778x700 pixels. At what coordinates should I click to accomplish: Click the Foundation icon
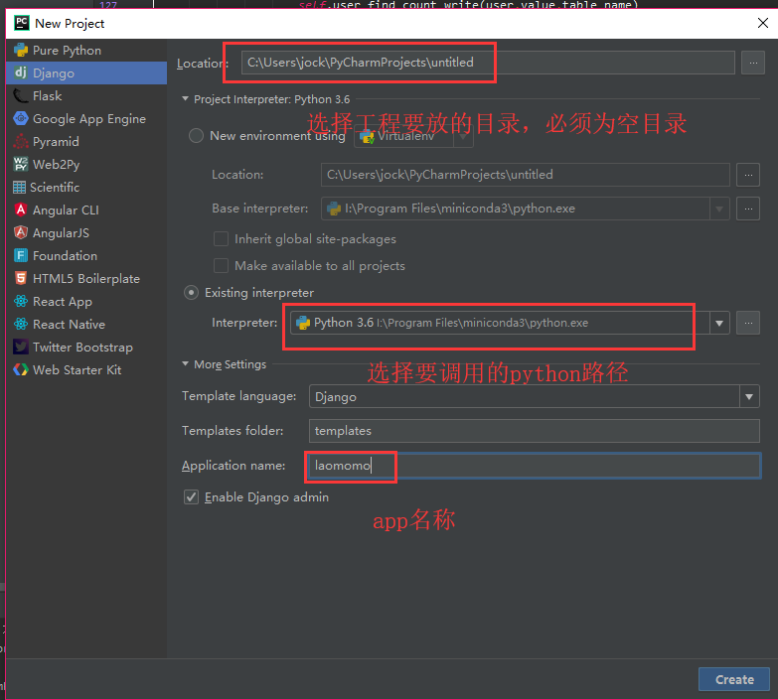click(20, 255)
